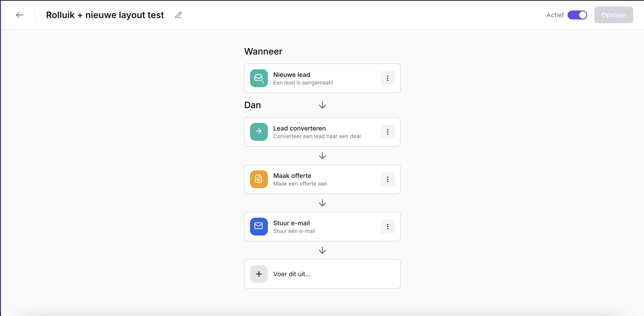Click the Nieuwe lead trigger icon

[259, 78]
